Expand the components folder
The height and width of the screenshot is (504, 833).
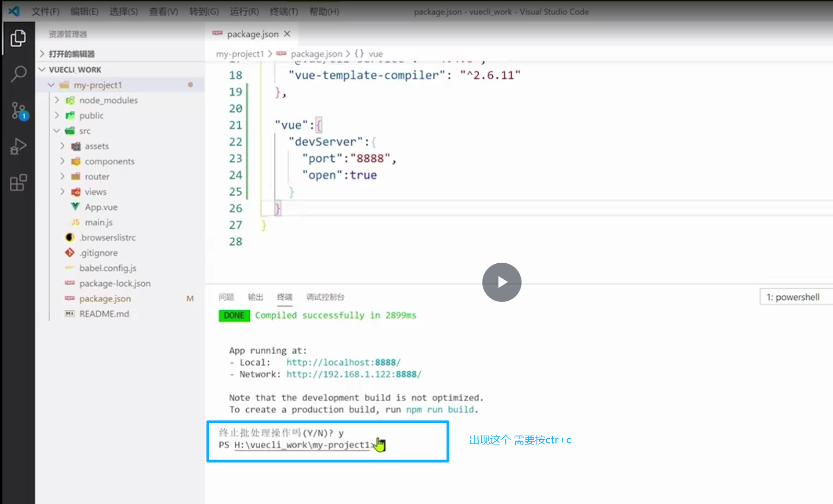click(x=120, y=161)
